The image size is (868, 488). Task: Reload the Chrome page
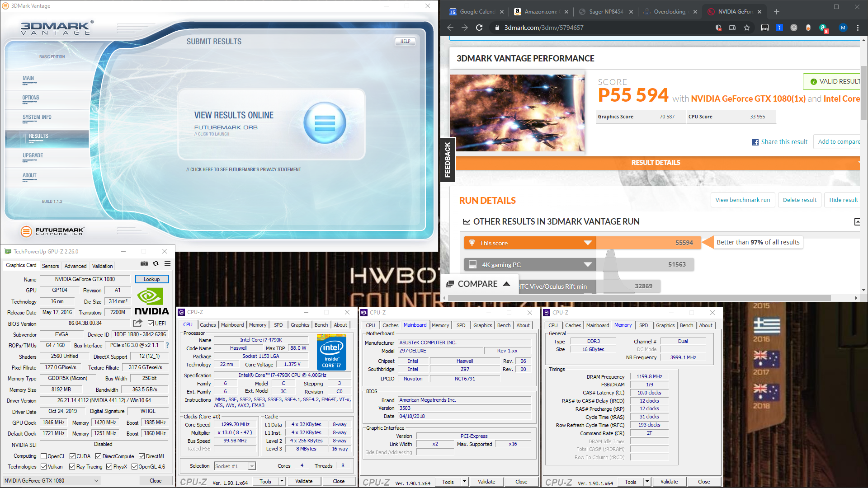click(x=479, y=28)
